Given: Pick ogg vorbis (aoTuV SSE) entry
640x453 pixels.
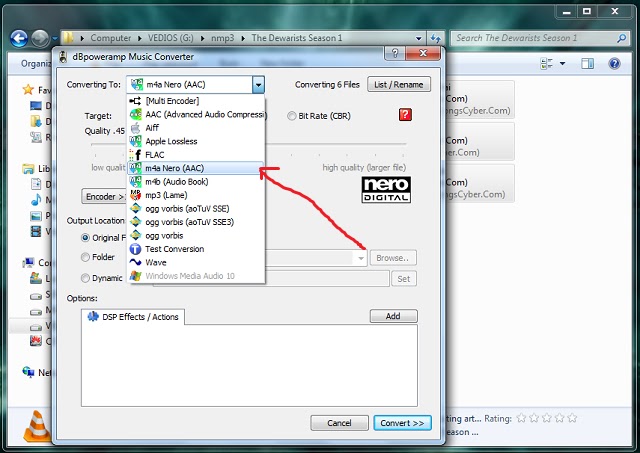Looking at the screenshot, I should click(x=196, y=209).
